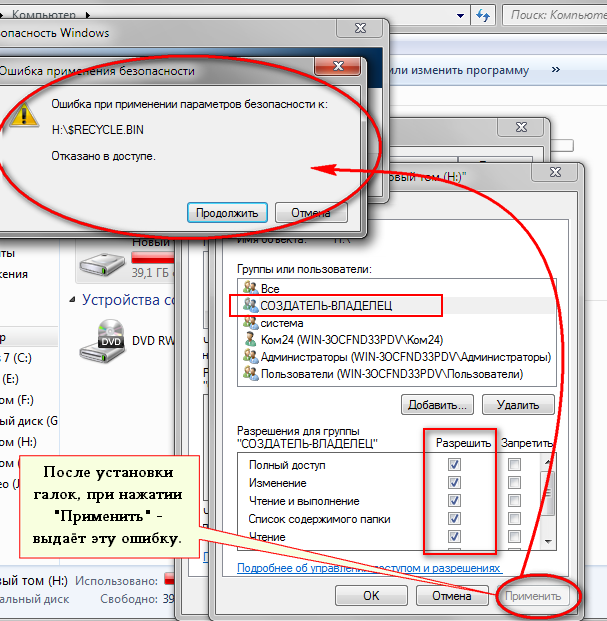This screenshot has width=607, height=621.
Task: Close the permissions dialog for volume H:
Action: (x=555, y=172)
